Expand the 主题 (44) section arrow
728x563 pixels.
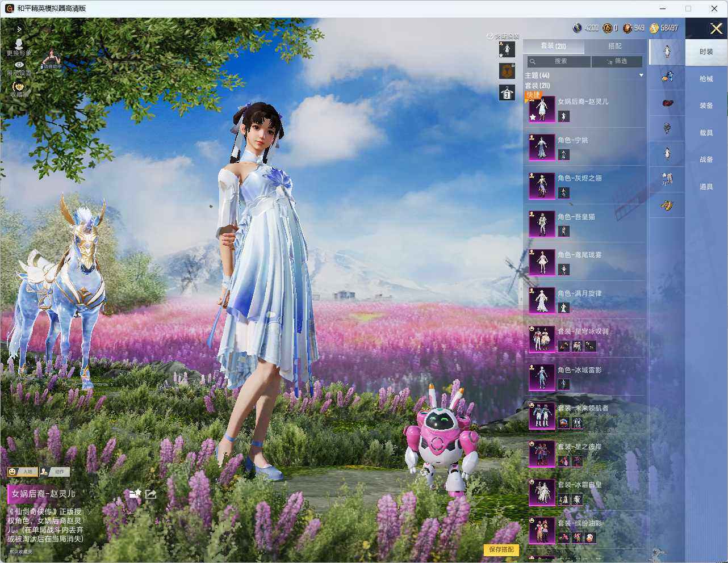(641, 75)
